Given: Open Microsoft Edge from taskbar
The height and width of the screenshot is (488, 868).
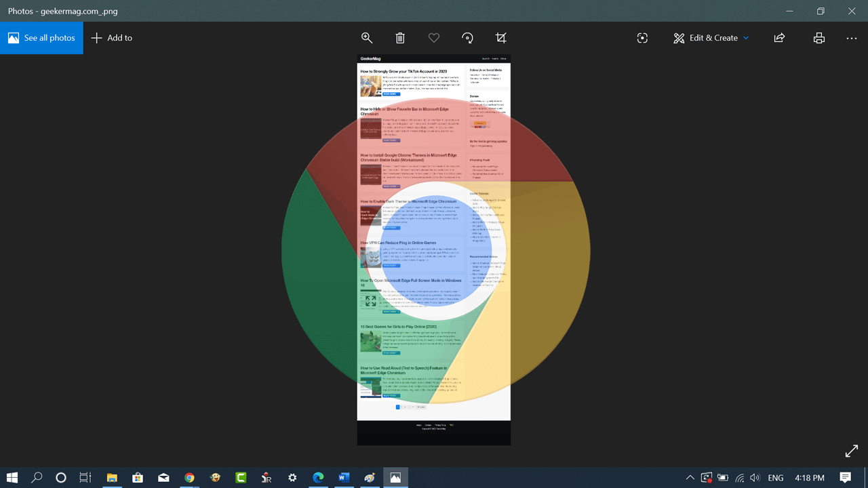Looking at the screenshot, I should (x=318, y=478).
